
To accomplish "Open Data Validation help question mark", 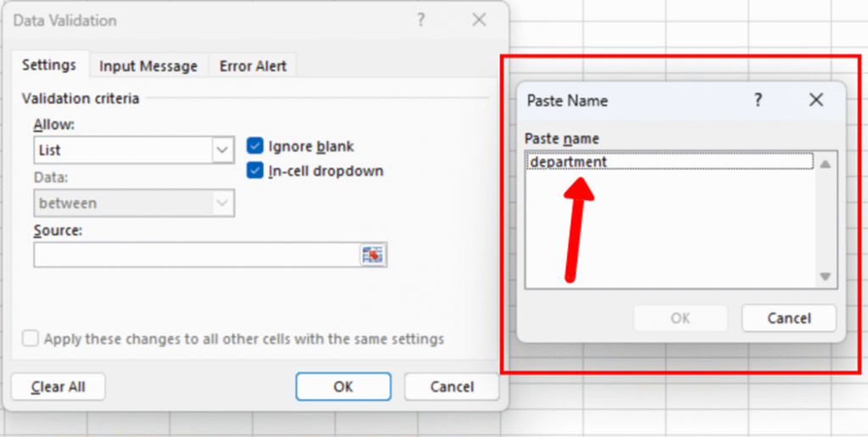I will click(x=420, y=21).
